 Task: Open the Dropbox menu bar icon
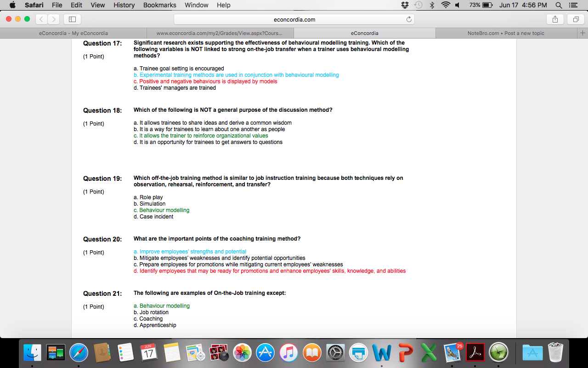click(x=405, y=5)
